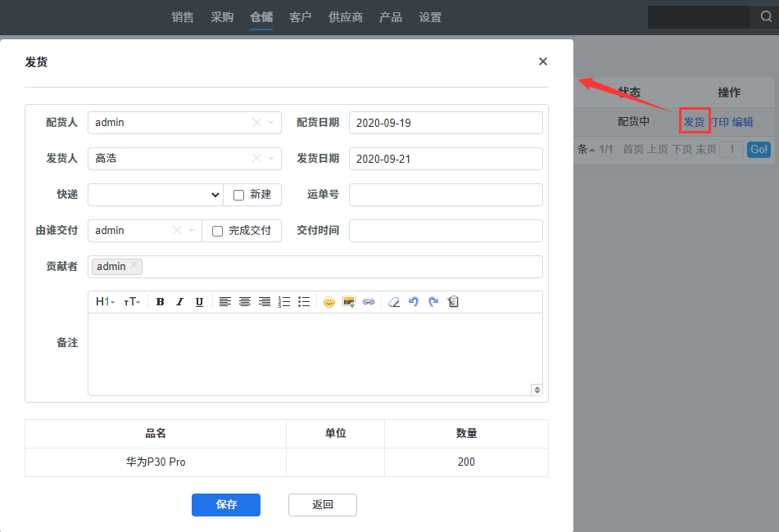
Task: Click the underline icon in the editor
Action: tap(199, 302)
